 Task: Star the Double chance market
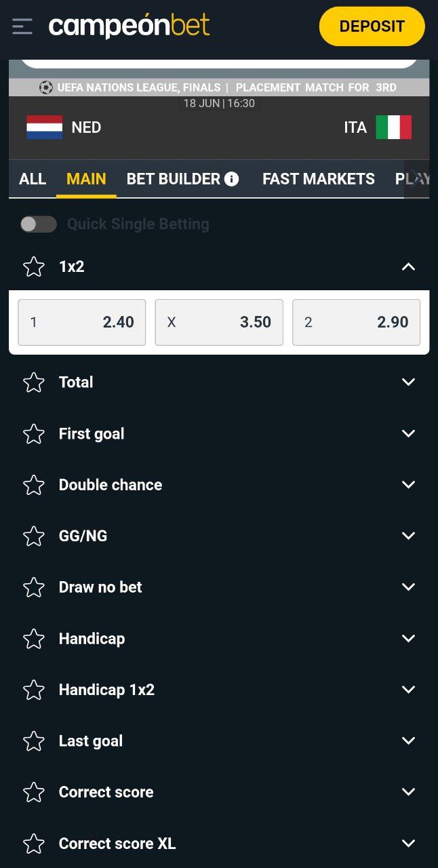[34, 485]
